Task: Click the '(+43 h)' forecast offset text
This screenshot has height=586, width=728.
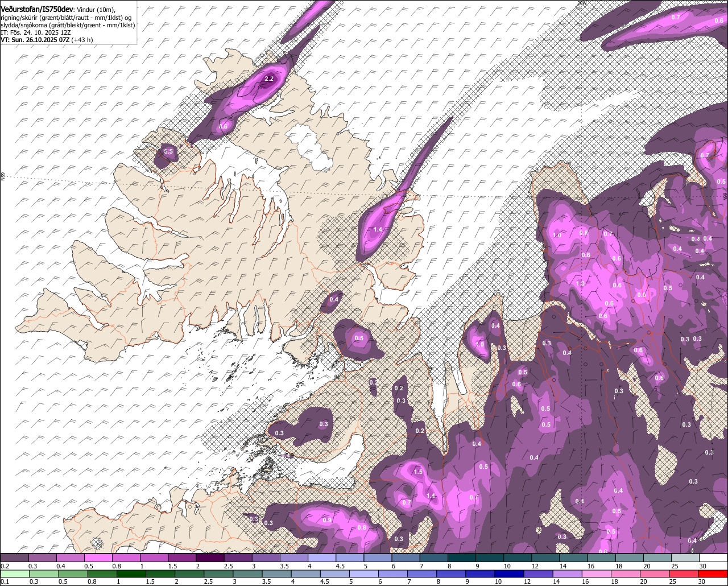Action: tap(83, 40)
